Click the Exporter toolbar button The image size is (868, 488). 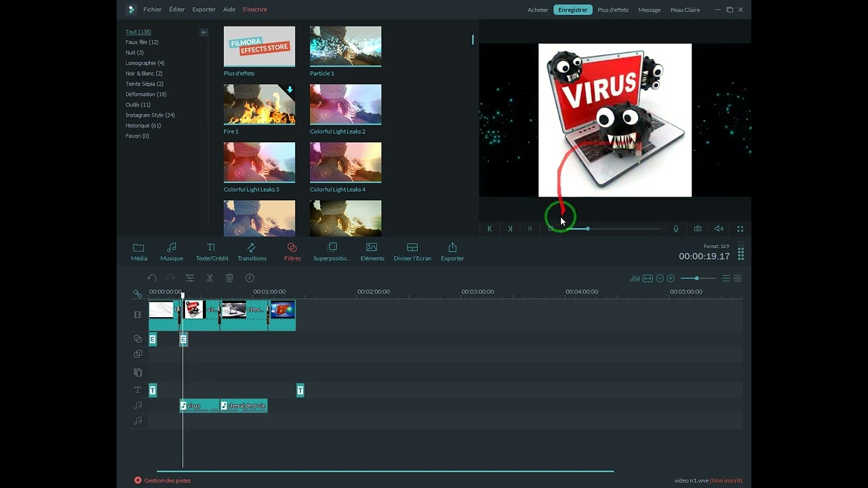tap(452, 251)
